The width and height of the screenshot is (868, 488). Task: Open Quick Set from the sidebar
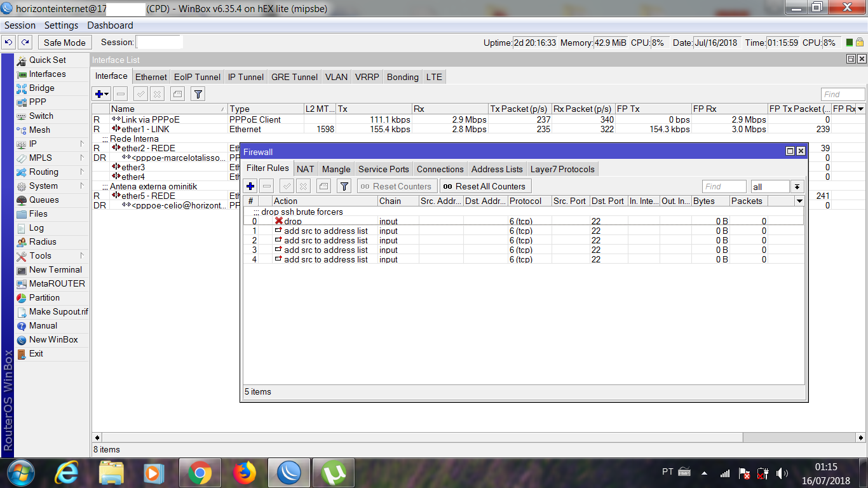pos(47,60)
